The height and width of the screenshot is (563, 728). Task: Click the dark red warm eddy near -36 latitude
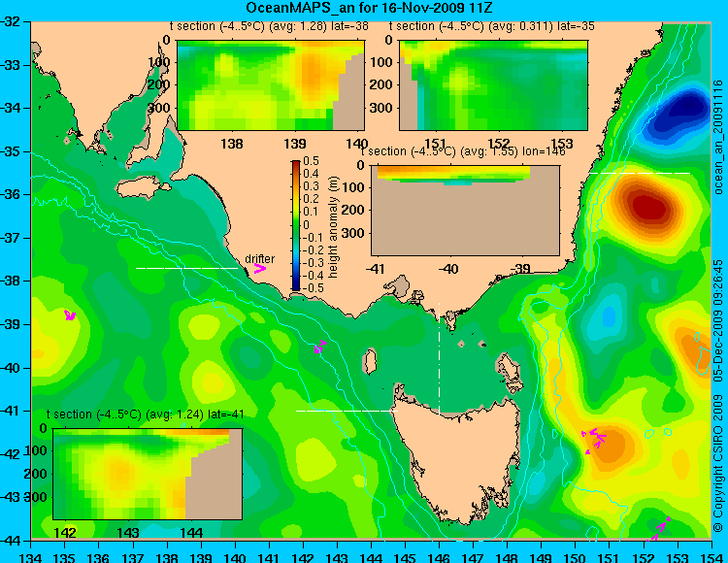pos(650,206)
